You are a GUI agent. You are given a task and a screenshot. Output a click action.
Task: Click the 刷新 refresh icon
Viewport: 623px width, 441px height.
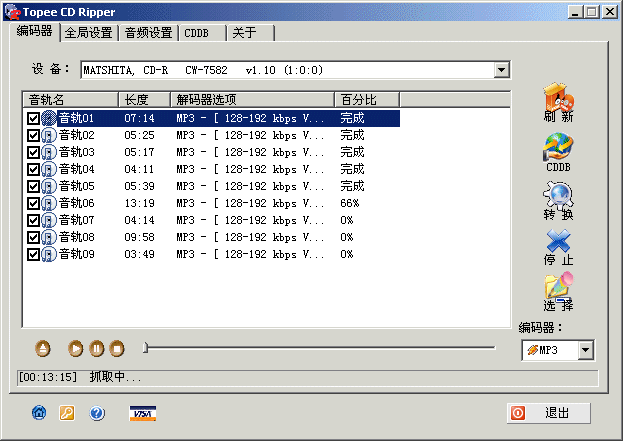(558, 102)
